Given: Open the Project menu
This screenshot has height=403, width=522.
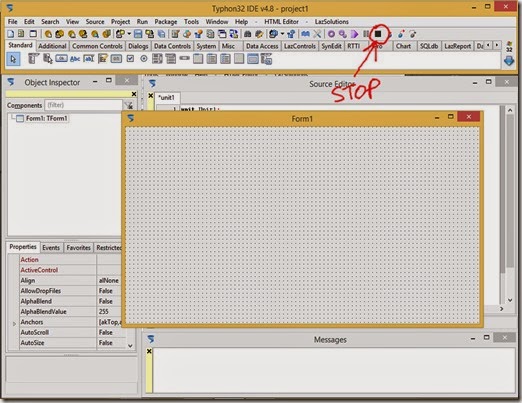Looking at the screenshot, I should pyautogui.click(x=120, y=22).
